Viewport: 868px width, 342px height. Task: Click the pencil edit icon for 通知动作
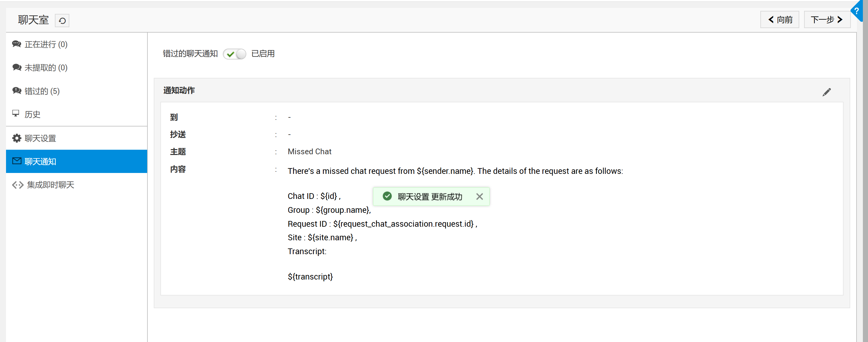[x=827, y=92]
